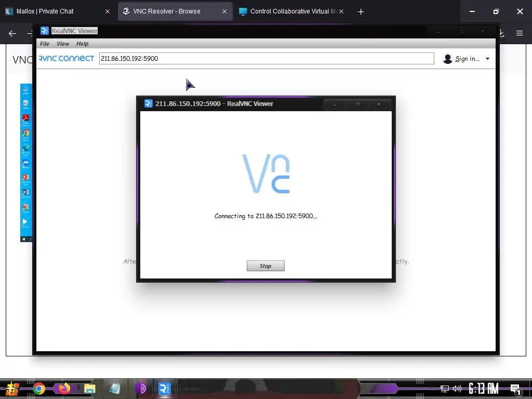Open a new browser tab
Screen dimensions: 532x399
click(361, 12)
